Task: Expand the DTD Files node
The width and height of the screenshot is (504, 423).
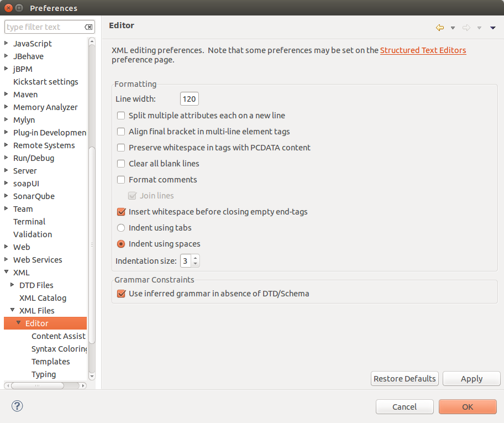Action: tap(13, 285)
